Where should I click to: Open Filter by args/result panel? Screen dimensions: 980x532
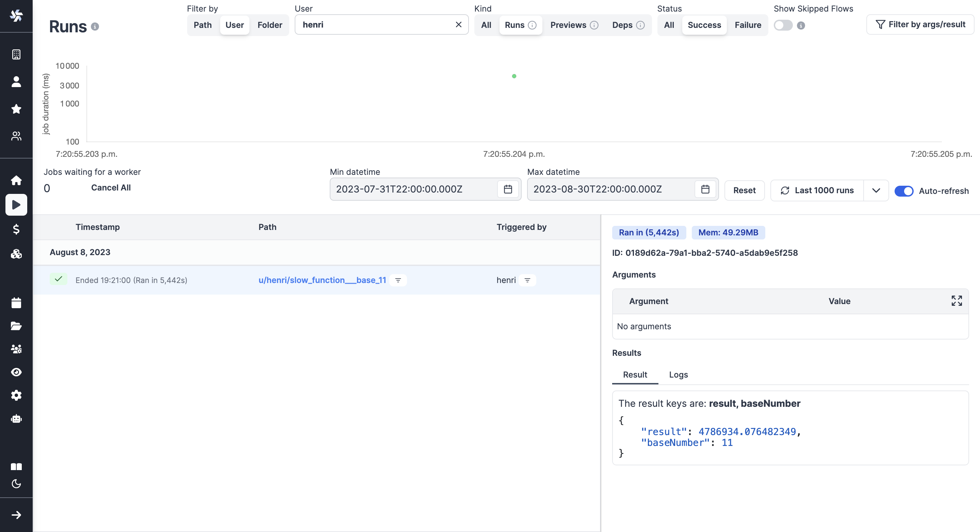tap(920, 25)
